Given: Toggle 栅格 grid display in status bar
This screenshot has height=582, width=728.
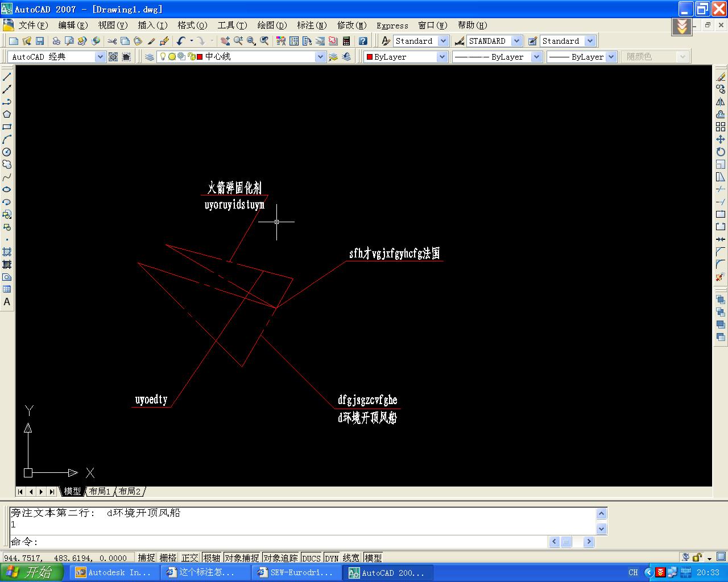Looking at the screenshot, I should tap(168, 558).
